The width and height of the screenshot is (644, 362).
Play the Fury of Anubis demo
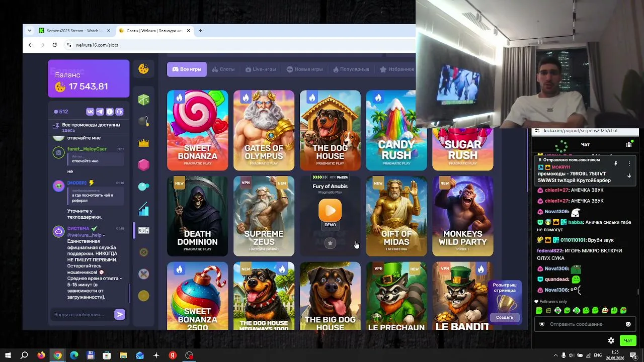tap(330, 211)
